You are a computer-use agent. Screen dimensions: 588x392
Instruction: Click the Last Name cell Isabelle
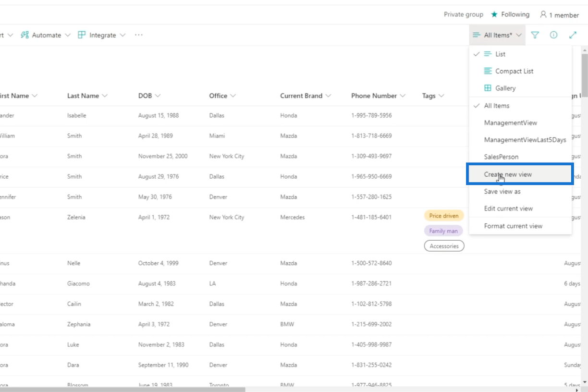pos(77,115)
